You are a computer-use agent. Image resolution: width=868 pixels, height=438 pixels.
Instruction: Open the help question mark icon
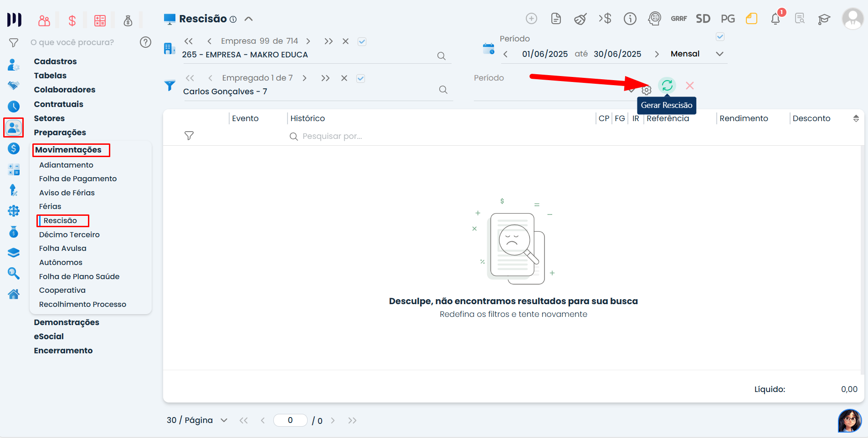tap(145, 42)
